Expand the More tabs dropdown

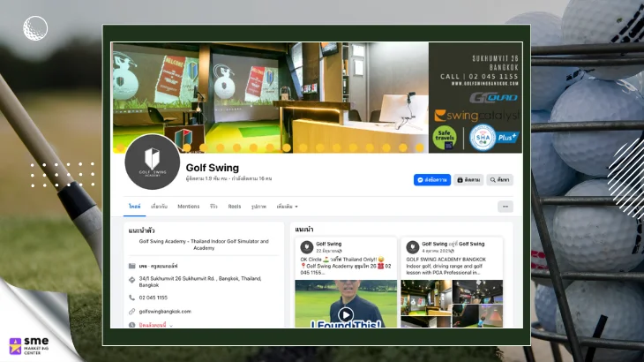(287, 207)
